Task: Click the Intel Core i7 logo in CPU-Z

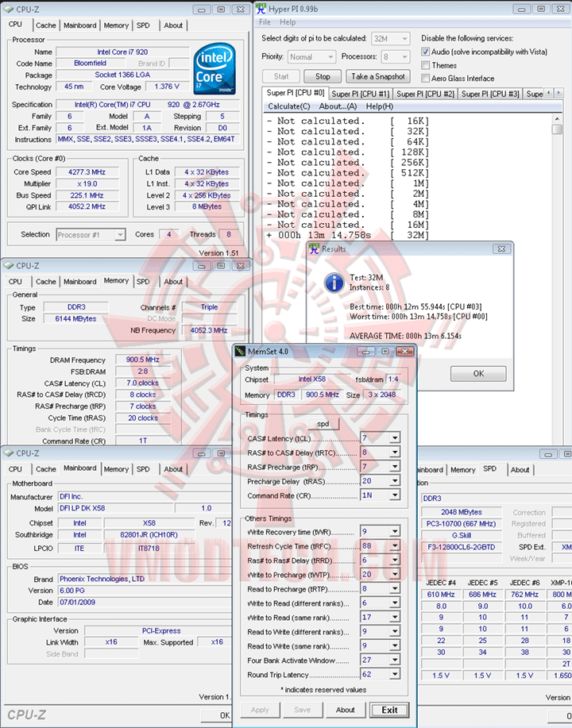Action: pos(214,69)
